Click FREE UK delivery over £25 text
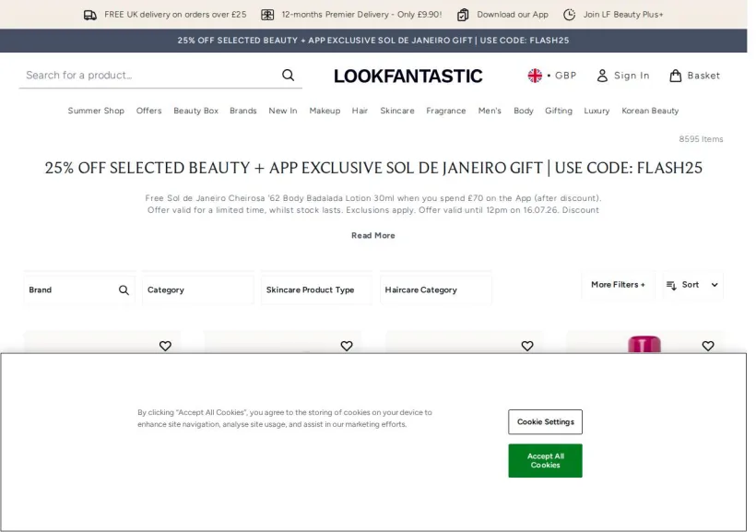The height and width of the screenshot is (532, 756). click(175, 15)
